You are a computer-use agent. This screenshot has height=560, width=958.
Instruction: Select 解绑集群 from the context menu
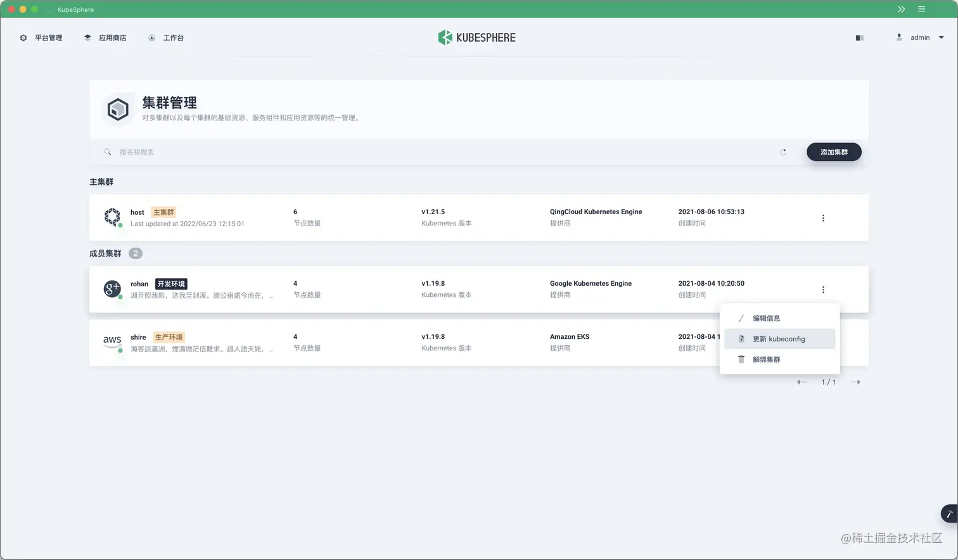(x=779, y=359)
